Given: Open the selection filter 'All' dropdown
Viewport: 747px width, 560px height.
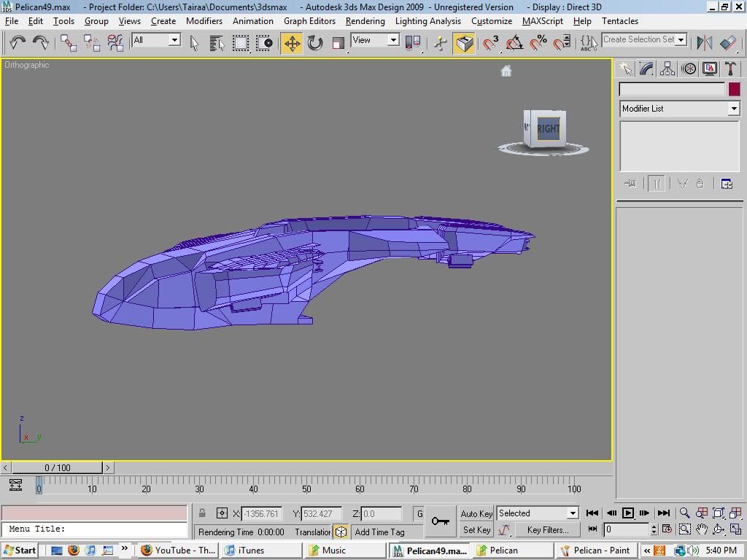Looking at the screenshot, I should [x=156, y=40].
